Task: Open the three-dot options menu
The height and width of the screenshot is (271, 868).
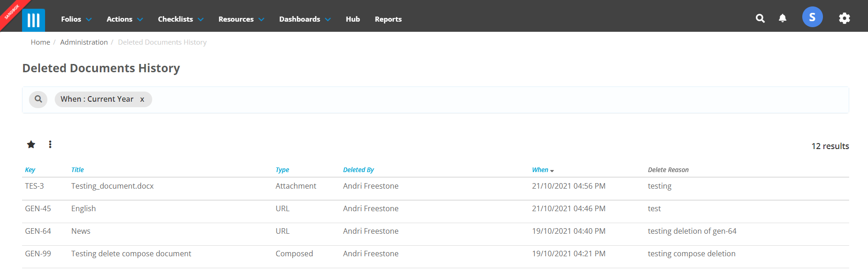Action: coord(50,144)
